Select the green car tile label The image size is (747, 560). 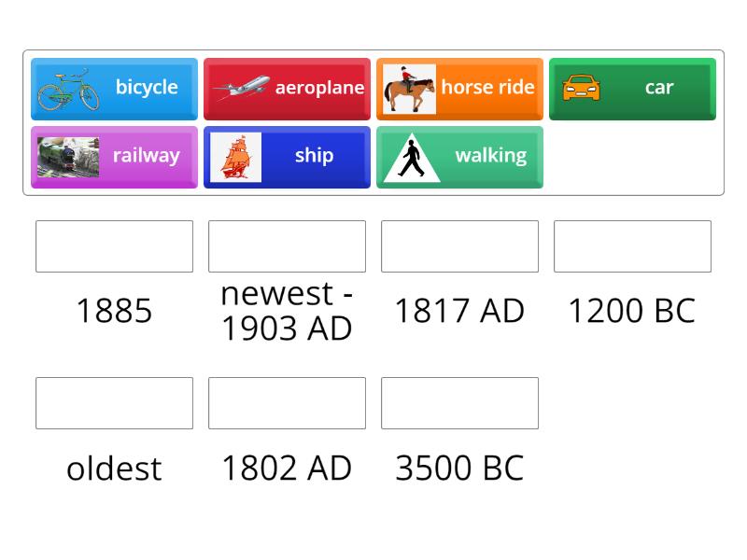pos(659,88)
